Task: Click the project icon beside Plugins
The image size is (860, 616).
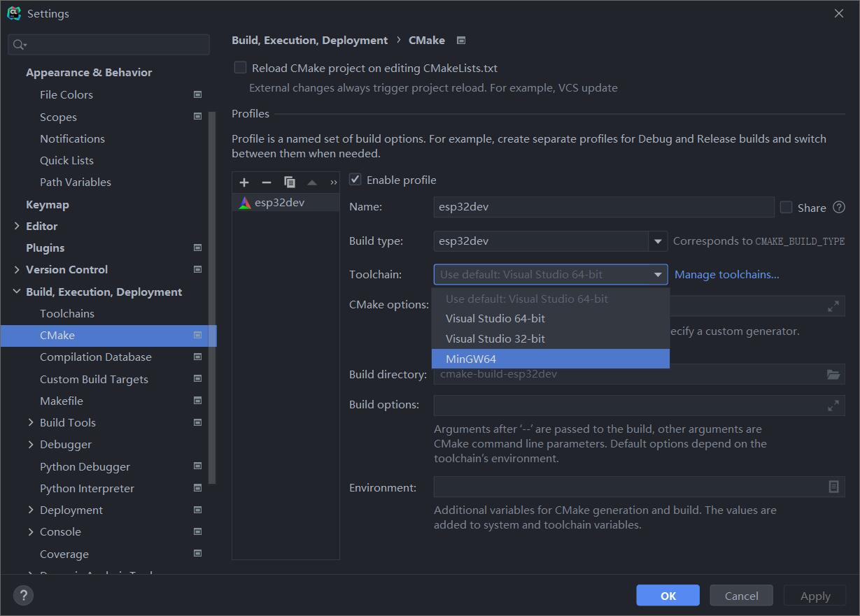Action: coord(197,248)
